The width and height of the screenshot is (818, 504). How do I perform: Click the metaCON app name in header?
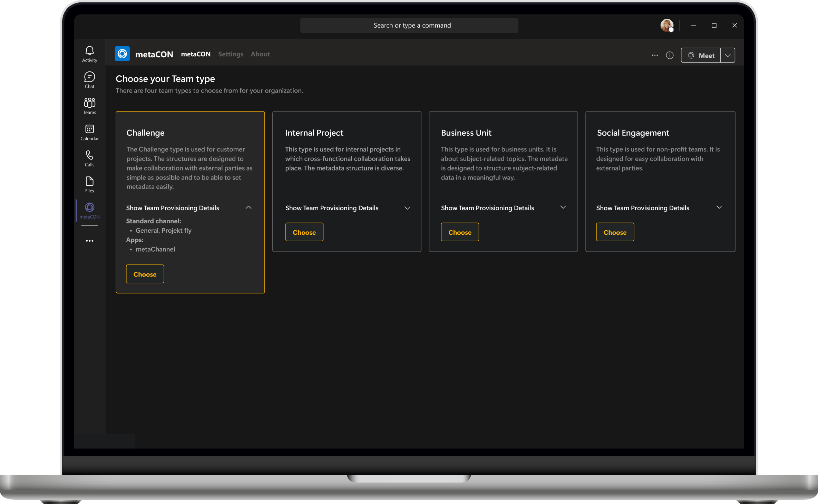pyautogui.click(x=154, y=55)
